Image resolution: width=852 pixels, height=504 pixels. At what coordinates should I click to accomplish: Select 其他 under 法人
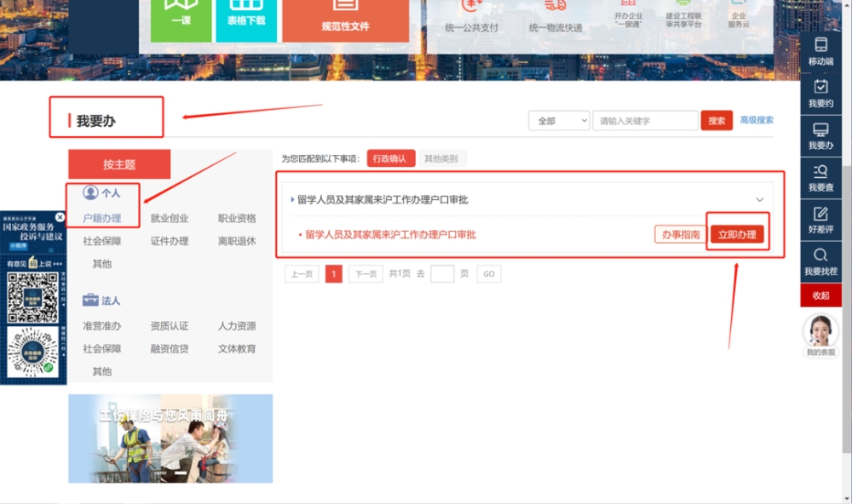tap(102, 371)
